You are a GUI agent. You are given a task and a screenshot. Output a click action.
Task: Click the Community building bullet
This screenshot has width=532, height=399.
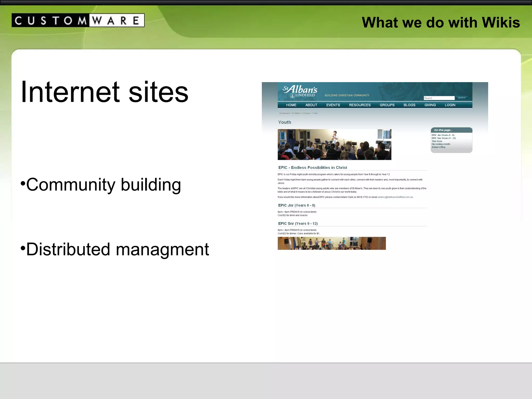click(x=101, y=185)
